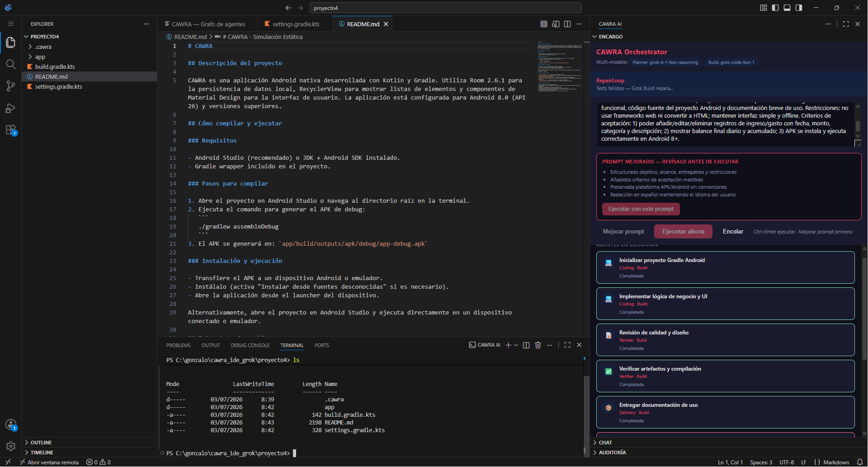The image size is (868, 467).
Task: Split the terminal
Action: 526,345
